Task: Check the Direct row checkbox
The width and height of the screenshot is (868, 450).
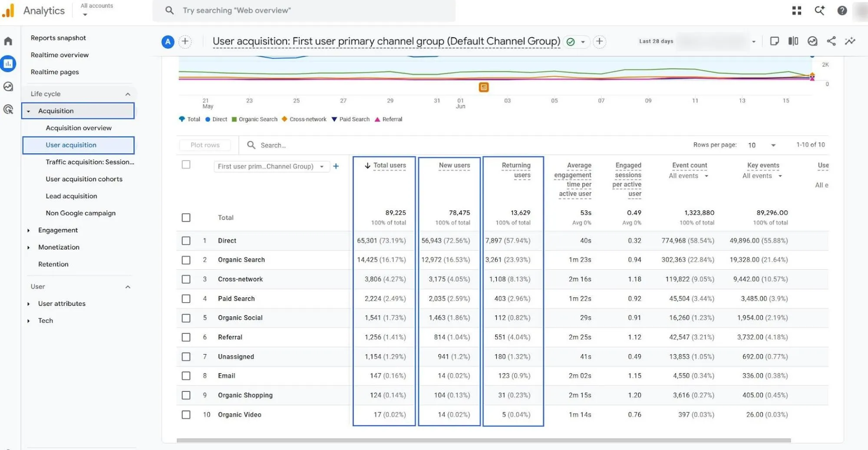Action: (186, 240)
